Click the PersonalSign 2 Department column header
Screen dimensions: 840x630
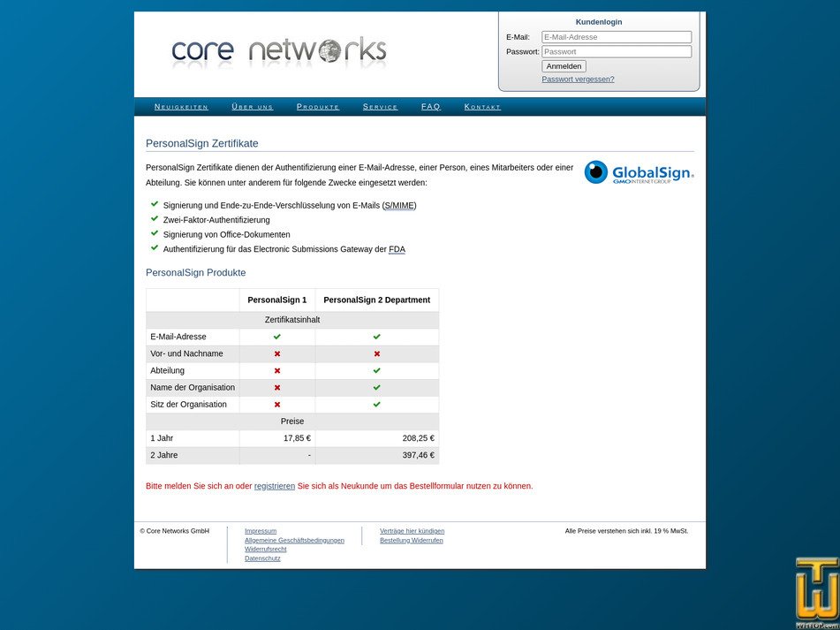(376, 300)
